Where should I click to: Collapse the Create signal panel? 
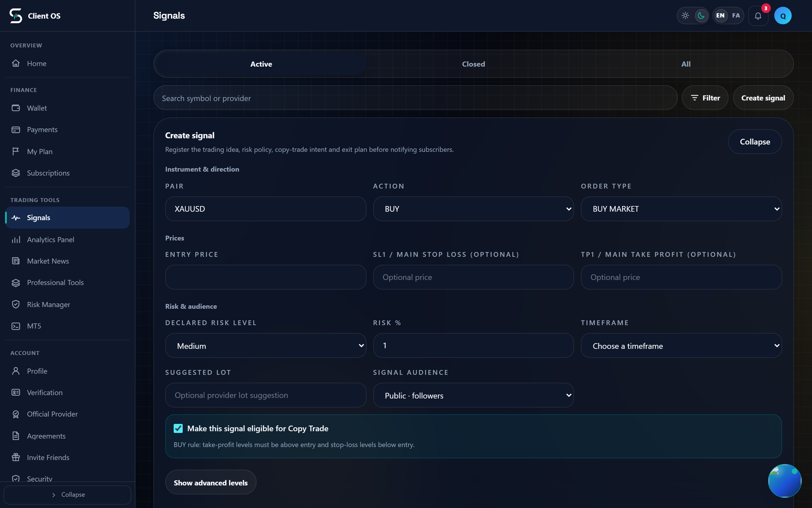754,142
